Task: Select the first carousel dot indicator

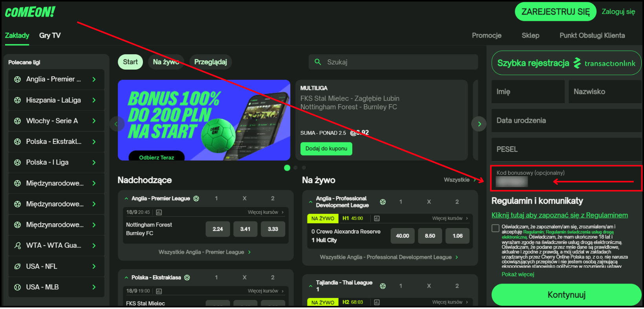Action: [287, 168]
